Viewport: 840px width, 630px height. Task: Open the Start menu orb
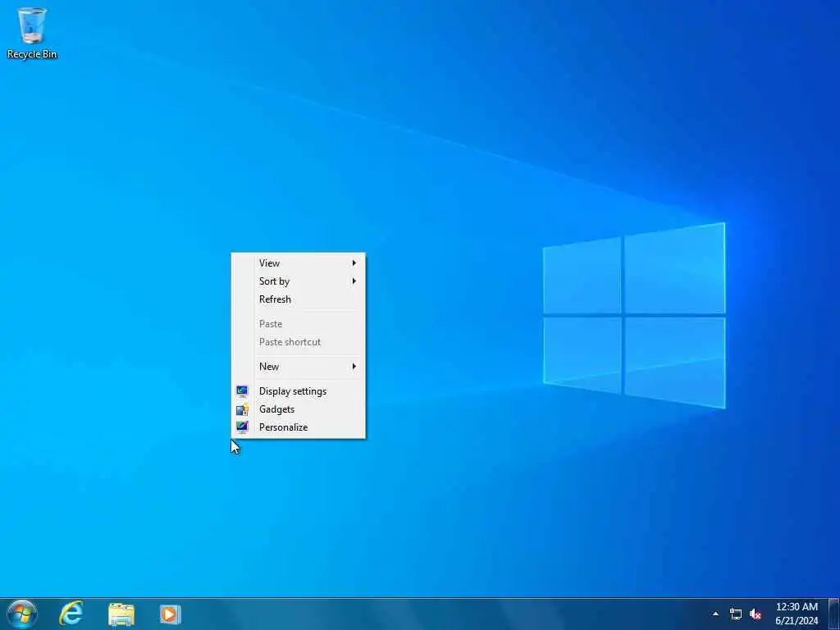pos(22,614)
